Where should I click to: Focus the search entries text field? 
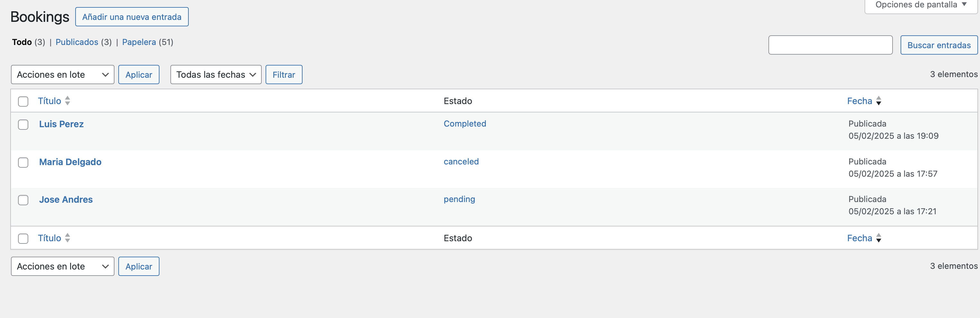click(x=830, y=45)
